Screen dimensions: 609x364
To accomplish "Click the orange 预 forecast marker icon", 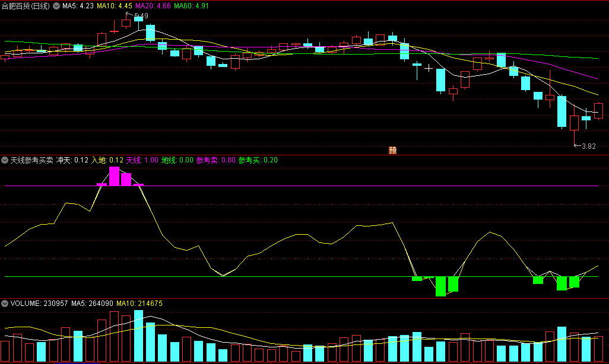I will click(x=393, y=150).
